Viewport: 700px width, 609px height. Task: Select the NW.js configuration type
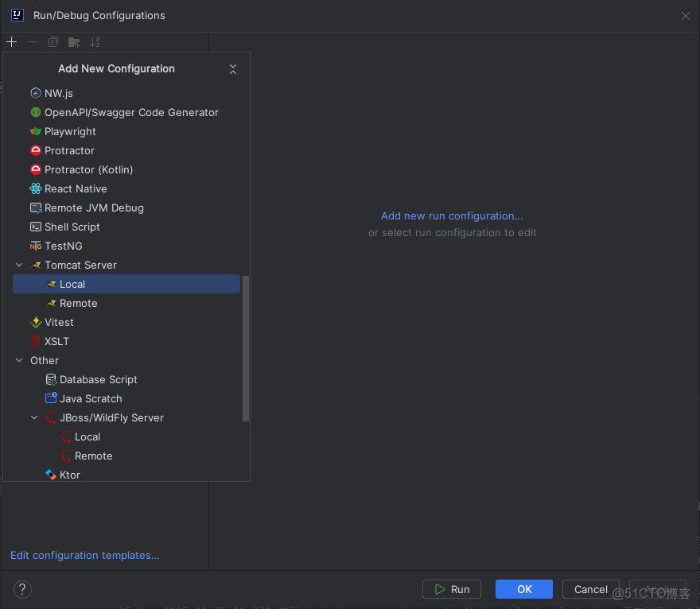point(59,93)
